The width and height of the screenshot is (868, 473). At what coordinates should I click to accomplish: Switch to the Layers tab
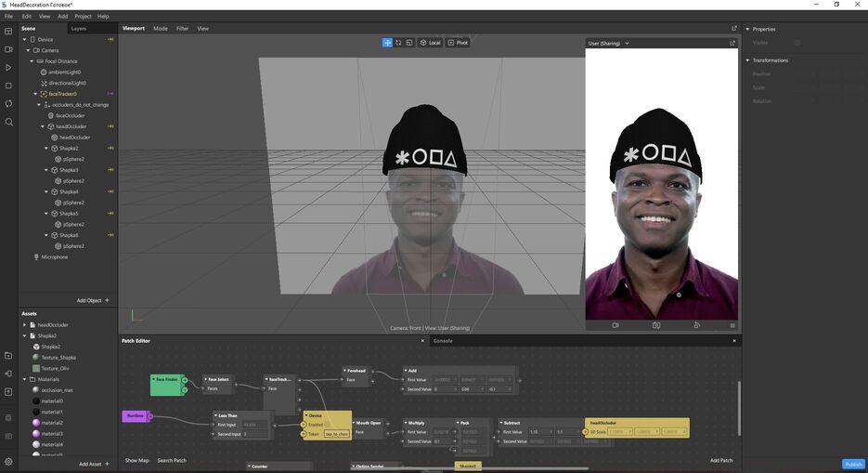pyautogui.click(x=79, y=29)
